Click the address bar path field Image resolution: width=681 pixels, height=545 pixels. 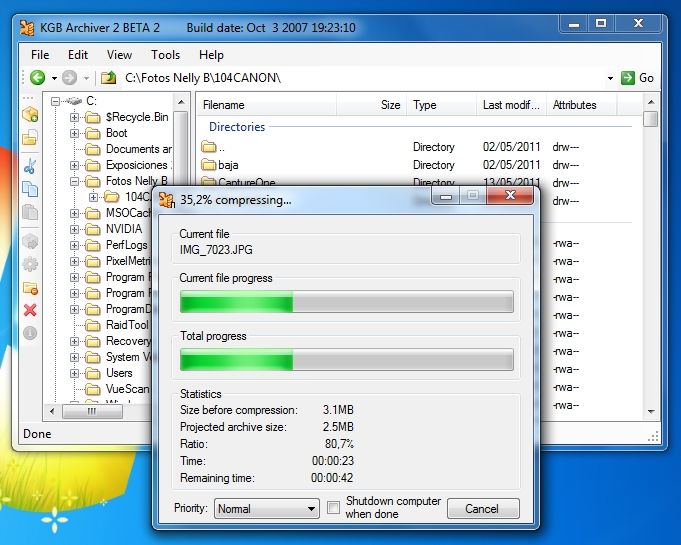363,78
